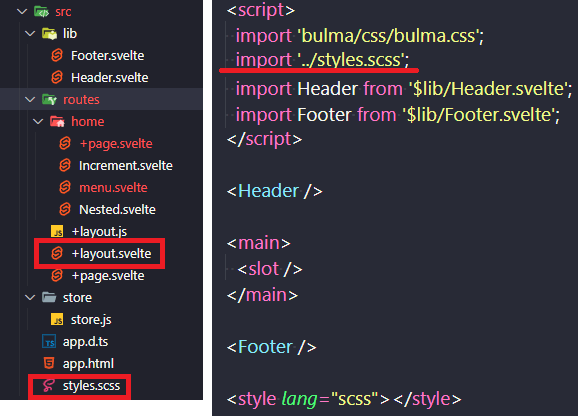The height and width of the screenshot is (416, 578).
Task: Collapse the src folder chevron
Action: tap(22, 12)
